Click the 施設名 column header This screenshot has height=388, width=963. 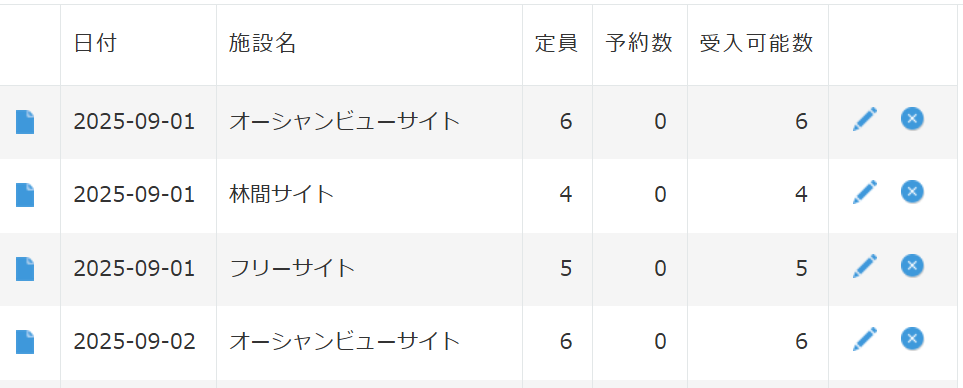click(x=263, y=44)
